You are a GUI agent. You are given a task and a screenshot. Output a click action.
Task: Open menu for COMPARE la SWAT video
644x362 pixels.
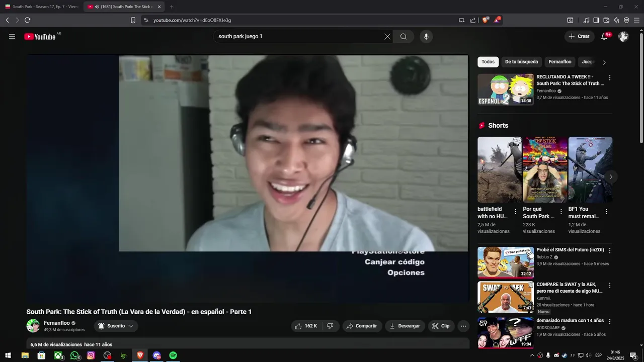610,285
